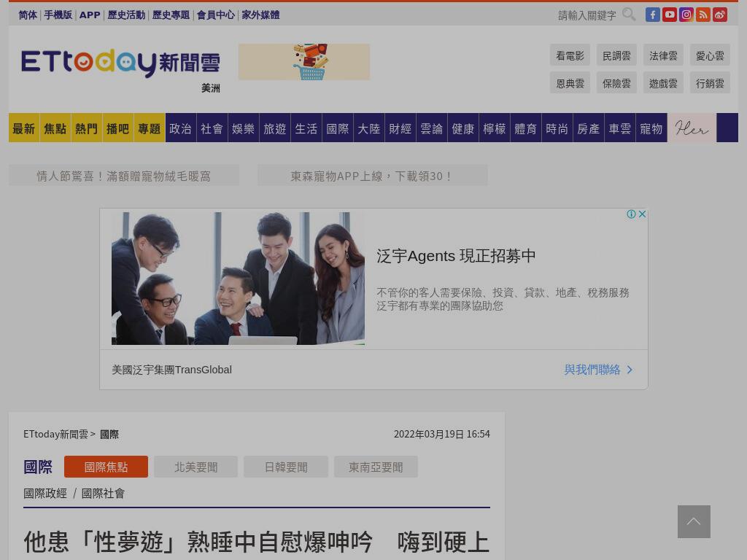Open the Weibo icon
This screenshot has width=747, height=560.
pyautogui.click(x=720, y=15)
